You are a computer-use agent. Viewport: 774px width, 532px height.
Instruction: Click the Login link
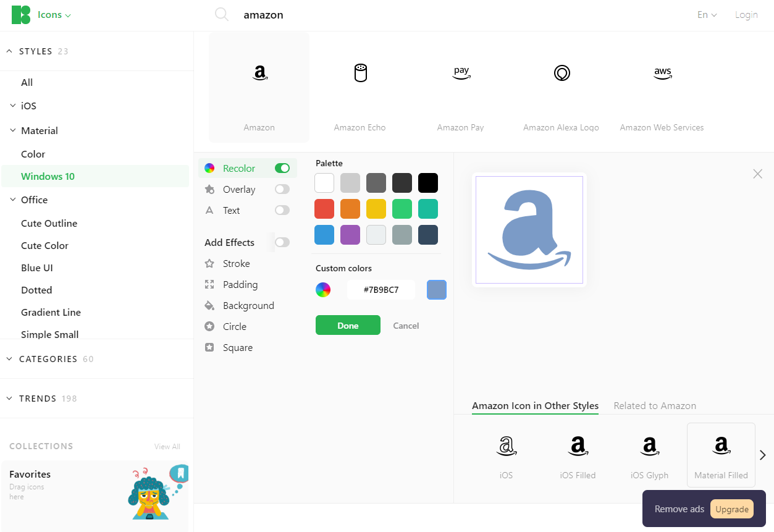coord(746,15)
